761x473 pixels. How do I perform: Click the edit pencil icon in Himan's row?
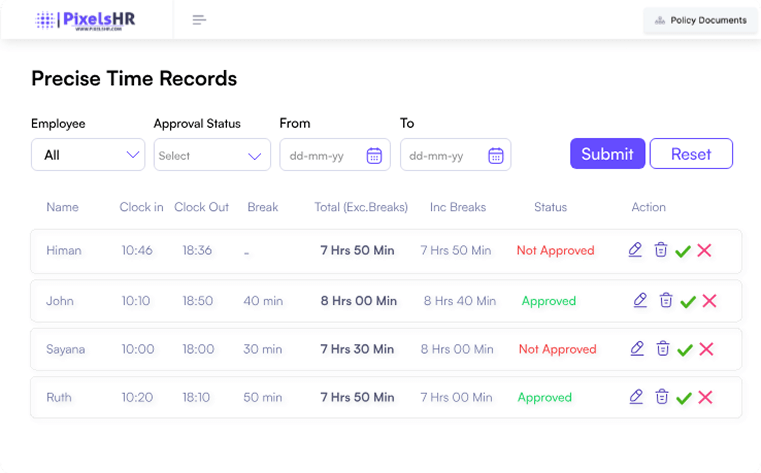[x=635, y=250]
